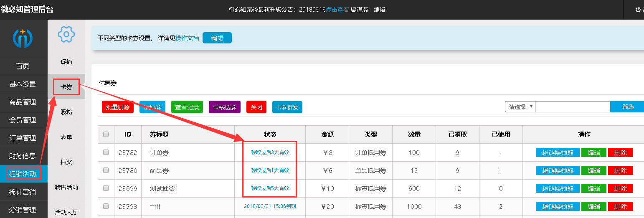
Task: Click the settings gear icon
Action: tap(66, 34)
